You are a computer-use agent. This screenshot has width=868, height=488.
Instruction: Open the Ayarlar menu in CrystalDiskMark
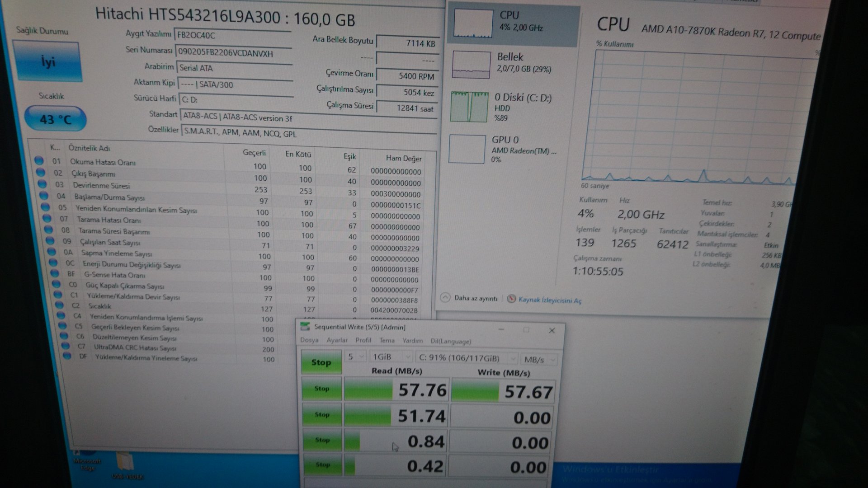pos(337,340)
